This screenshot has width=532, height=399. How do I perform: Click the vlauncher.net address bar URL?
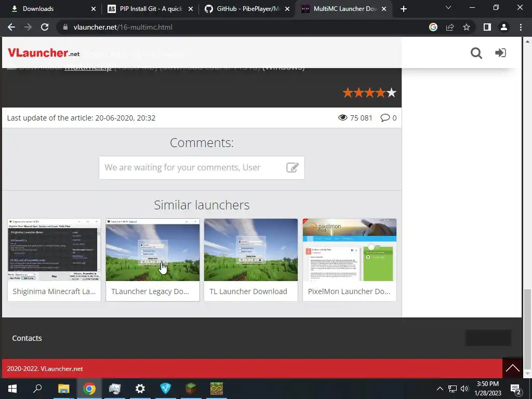[x=123, y=27]
